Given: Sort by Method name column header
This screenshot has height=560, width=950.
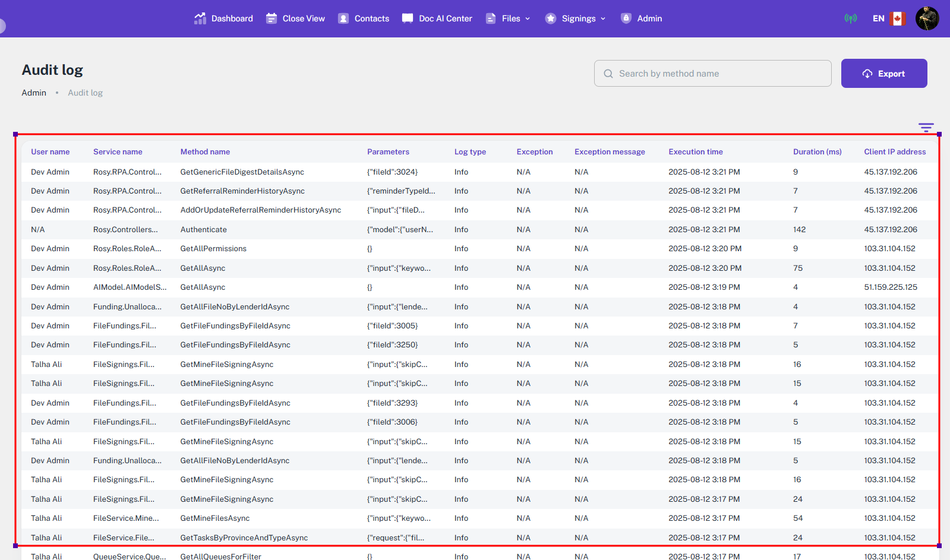Looking at the screenshot, I should pyautogui.click(x=205, y=152).
